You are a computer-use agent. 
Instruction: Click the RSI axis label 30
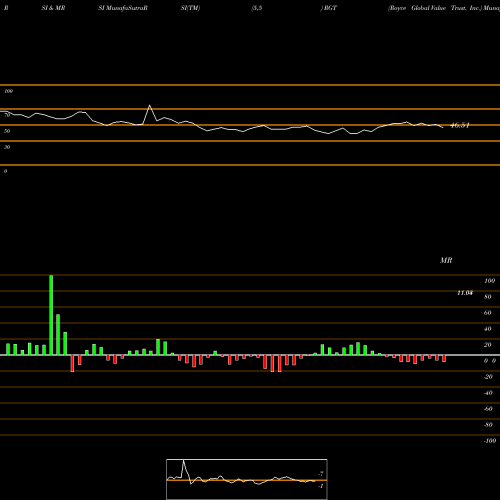tap(7, 147)
